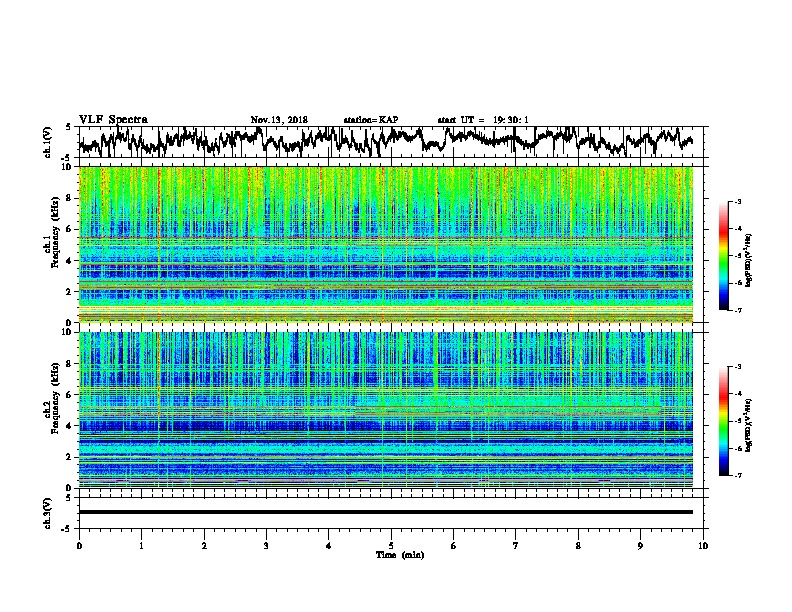This screenshot has width=792, height=612.
Task: Select the "start UT = 19:30: 1" text
Action: [483, 120]
